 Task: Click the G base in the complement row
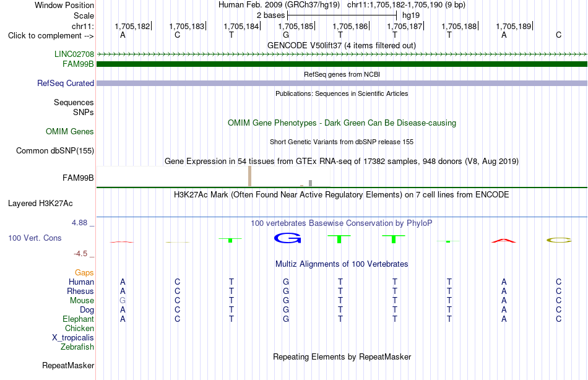286,35
